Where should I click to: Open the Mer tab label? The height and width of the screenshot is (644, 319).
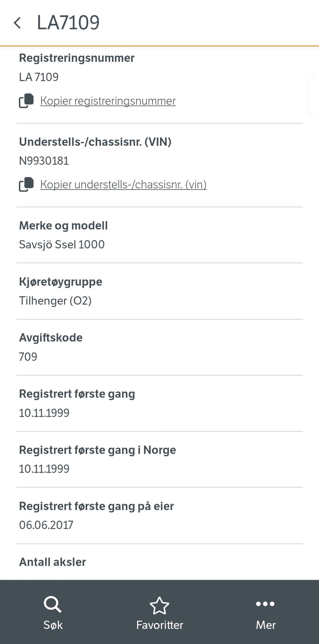click(266, 625)
